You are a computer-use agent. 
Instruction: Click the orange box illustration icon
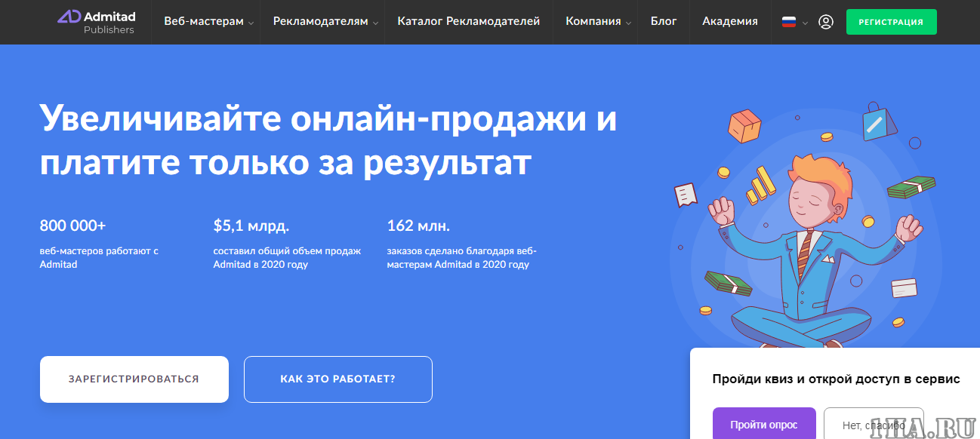click(x=745, y=125)
